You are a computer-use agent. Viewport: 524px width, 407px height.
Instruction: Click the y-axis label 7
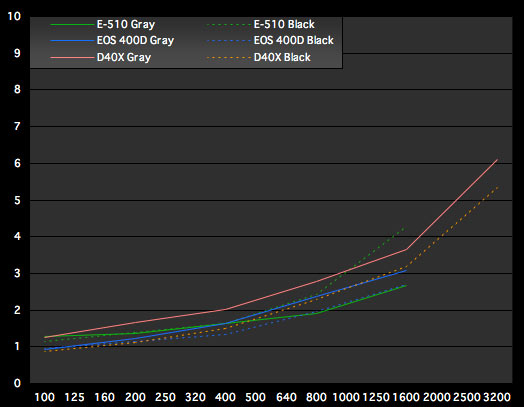(x=17, y=126)
